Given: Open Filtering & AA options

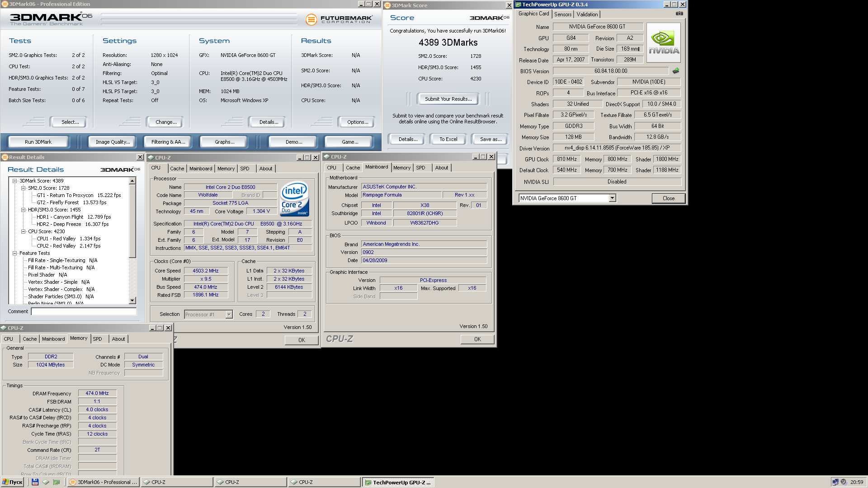Looking at the screenshot, I should tap(168, 142).
